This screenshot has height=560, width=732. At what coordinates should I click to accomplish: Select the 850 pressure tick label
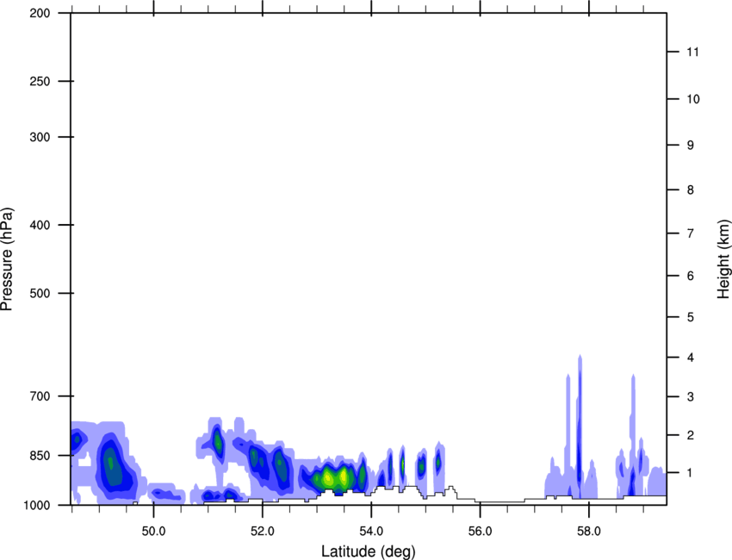[40, 455]
